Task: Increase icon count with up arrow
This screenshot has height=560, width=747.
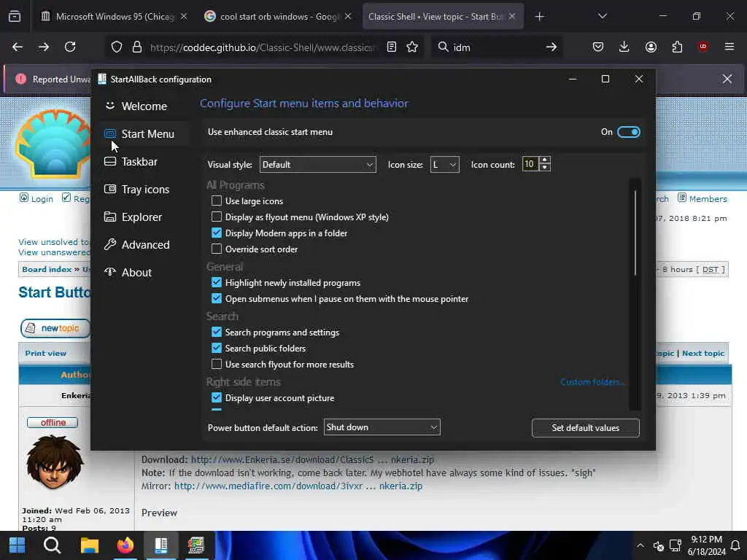Action: pyautogui.click(x=545, y=160)
